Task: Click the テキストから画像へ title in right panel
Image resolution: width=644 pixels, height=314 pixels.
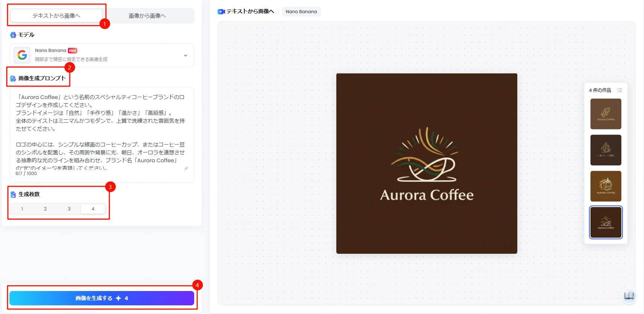Action: [250, 12]
